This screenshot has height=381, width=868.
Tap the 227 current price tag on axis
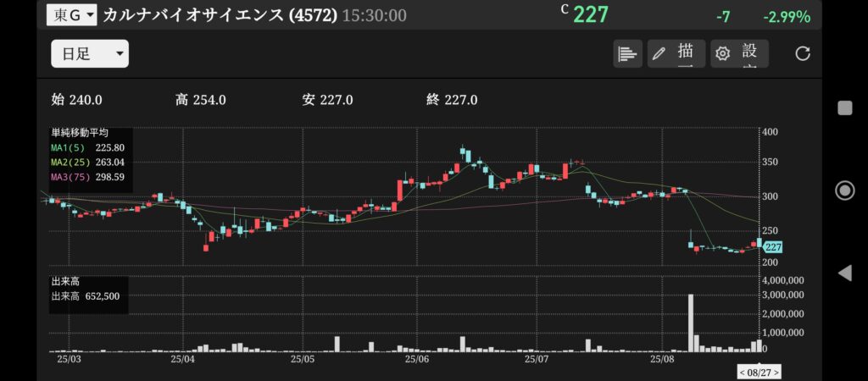(772, 246)
